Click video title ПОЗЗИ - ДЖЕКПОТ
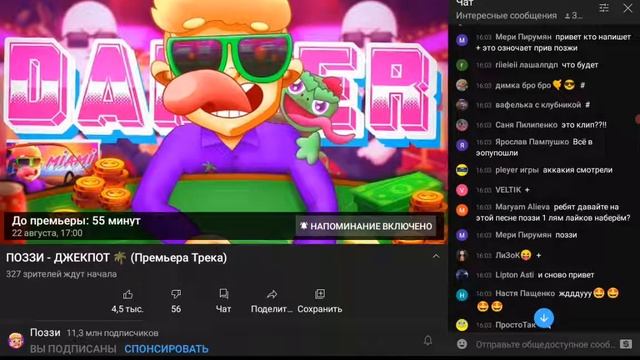This screenshot has height=360, width=640. 116,258
